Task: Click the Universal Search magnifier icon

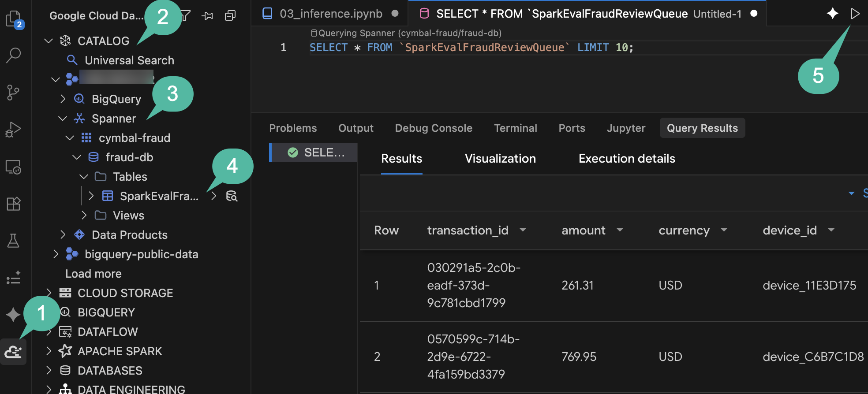Action: point(72,60)
